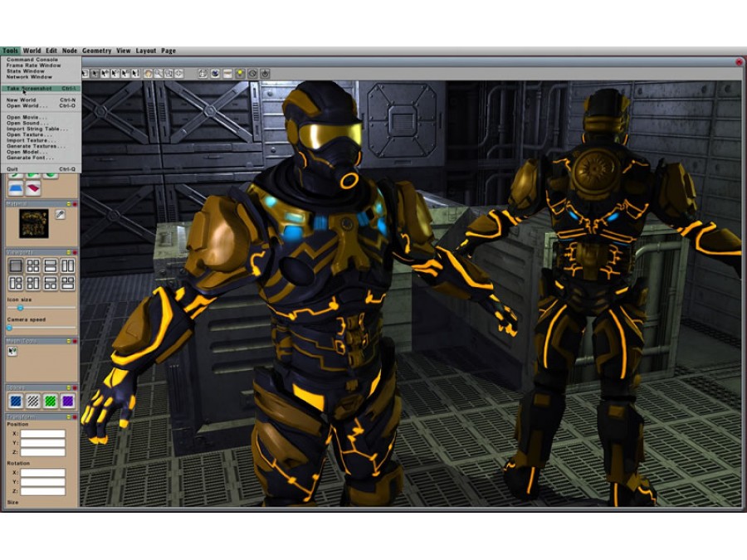747x560 pixels.
Task: Select the green striped space icon
Action: (x=50, y=401)
